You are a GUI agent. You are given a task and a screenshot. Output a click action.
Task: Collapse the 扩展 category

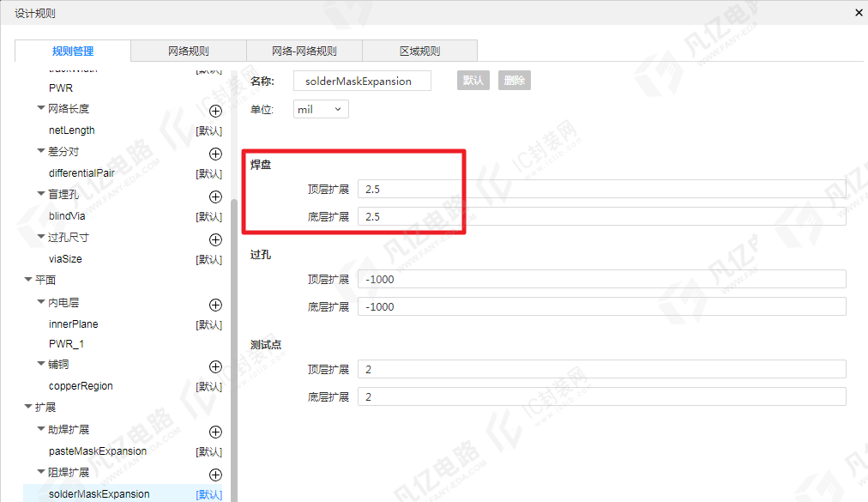coord(28,407)
